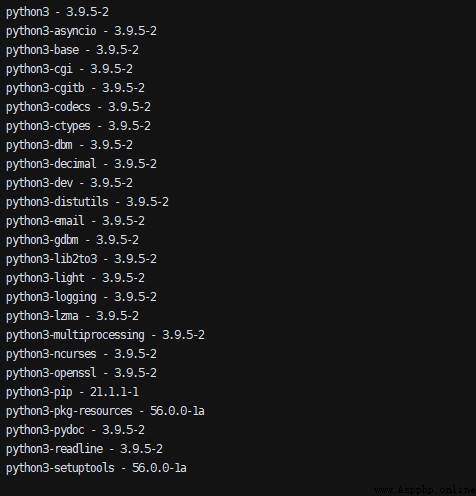Click the python3-distutils line
The width and height of the screenshot is (476, 496).
87,203
